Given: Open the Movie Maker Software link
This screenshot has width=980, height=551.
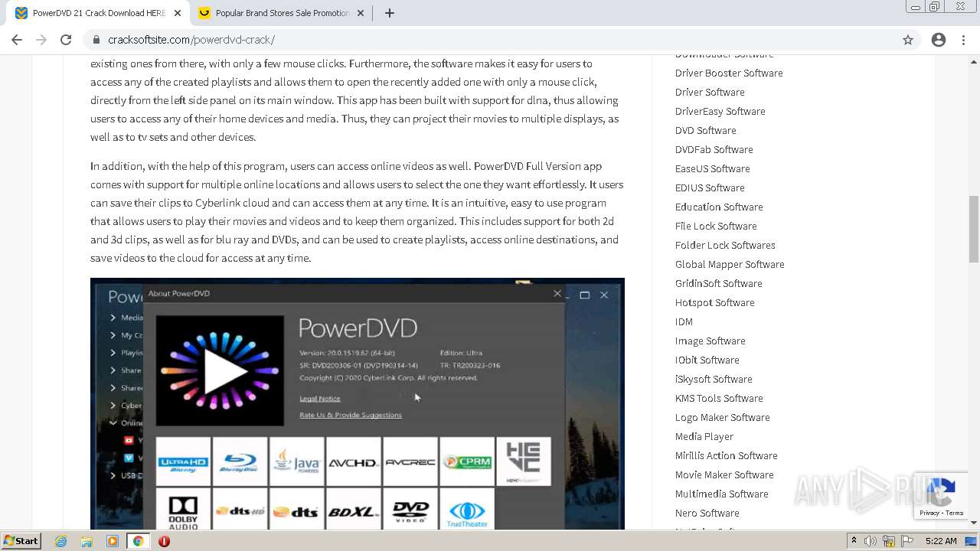Looking at the screenshot, I should [724, 474].
